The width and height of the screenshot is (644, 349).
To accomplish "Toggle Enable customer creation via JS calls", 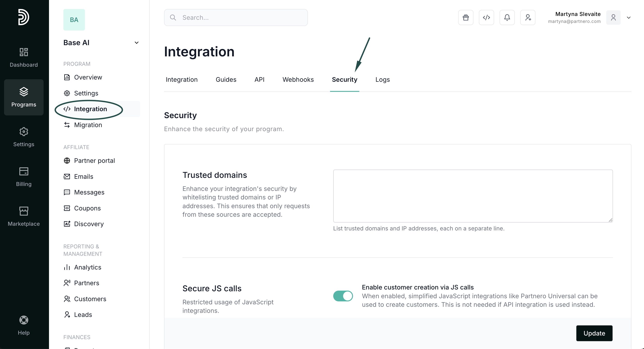I will click(x=343, y=296).
